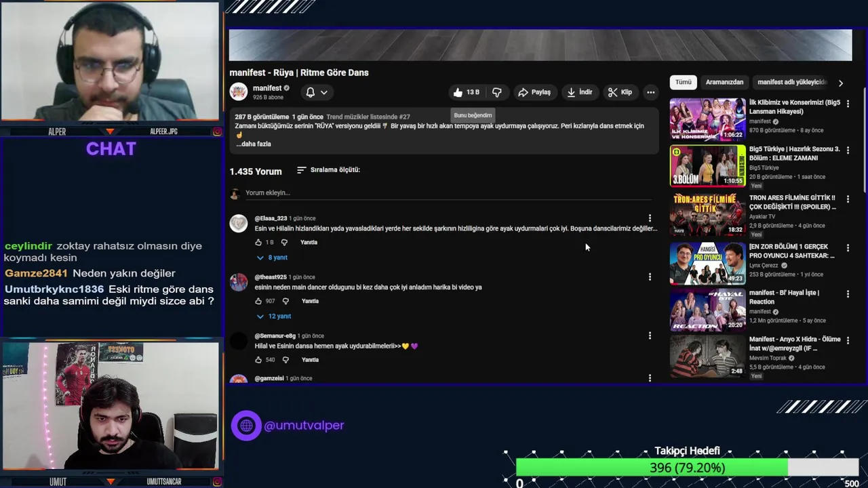The height and width of the screenshot is (488, 868).
Task: Expand description with ...daha fazla
Action: [254, 144]
